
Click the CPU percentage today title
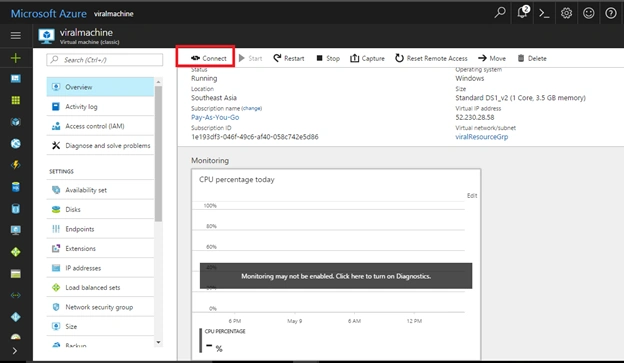click(x=237, y=180)
